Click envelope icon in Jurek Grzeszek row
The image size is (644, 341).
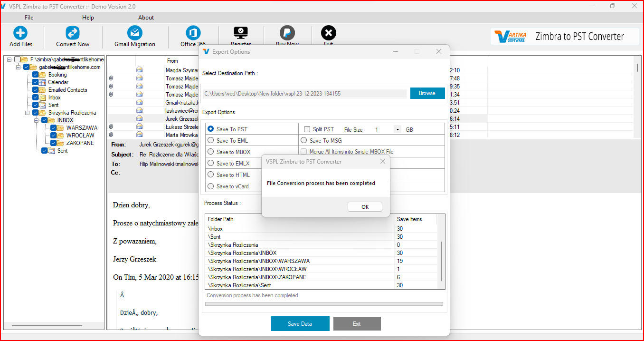point(140,118)
